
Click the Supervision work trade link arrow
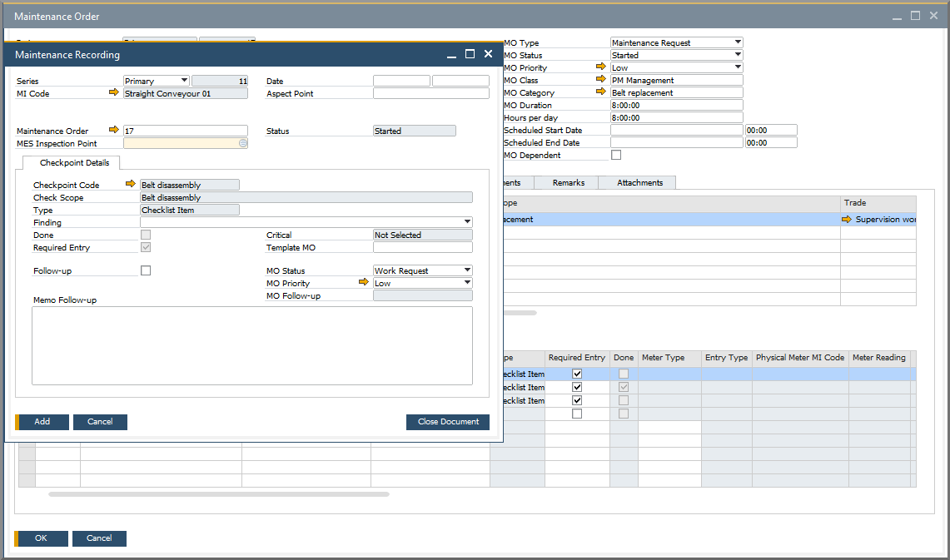click(x=847, y=219)
